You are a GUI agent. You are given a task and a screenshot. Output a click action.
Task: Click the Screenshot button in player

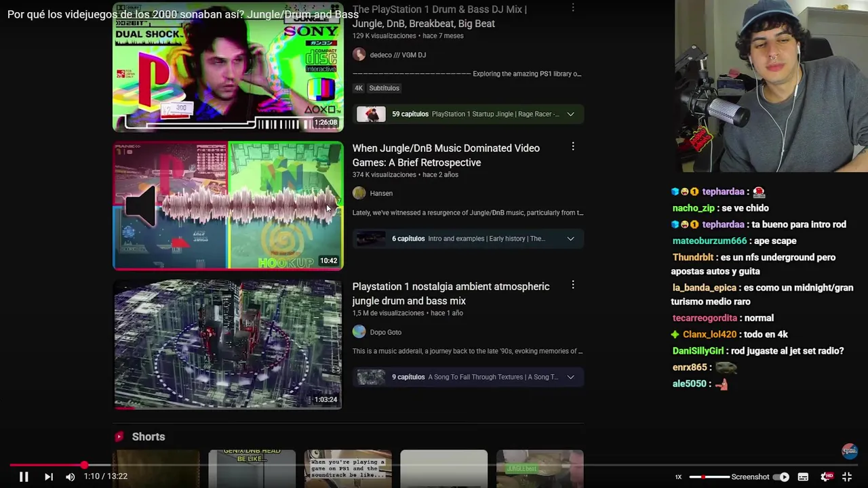(x=750, y=477)
